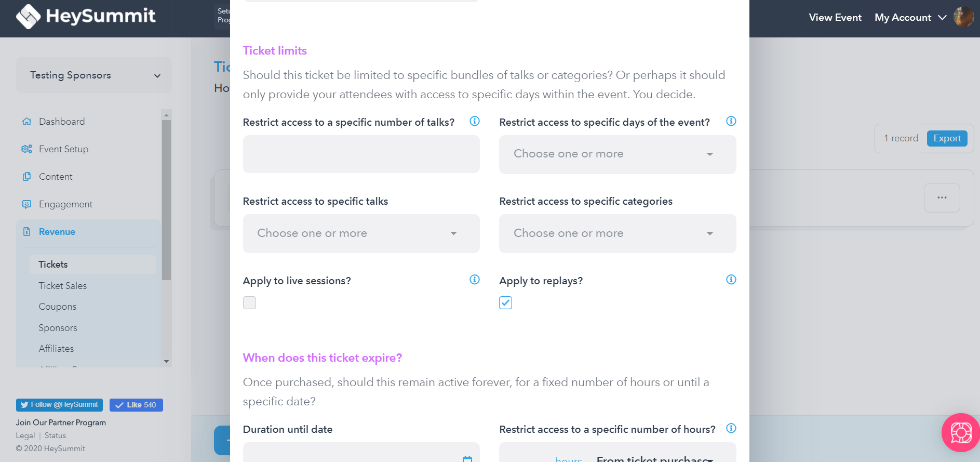This screenshot has height=462, width=980.
Task: Click the calendar icon in Duration field
Action: 467,459
